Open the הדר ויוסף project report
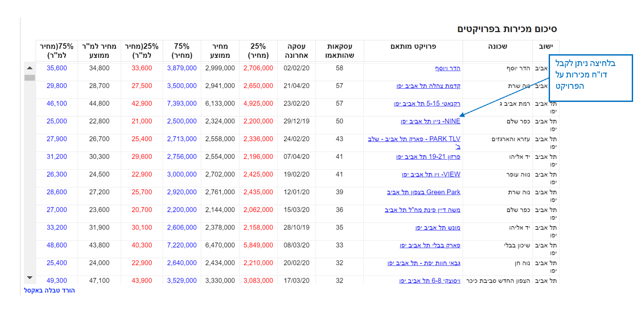Viewport: 644px width, 311px height. pos(447,68)
